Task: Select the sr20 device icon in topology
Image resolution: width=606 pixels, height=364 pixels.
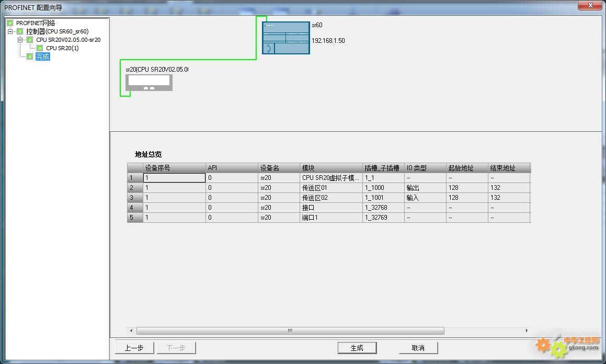Action: click(149, 82)
